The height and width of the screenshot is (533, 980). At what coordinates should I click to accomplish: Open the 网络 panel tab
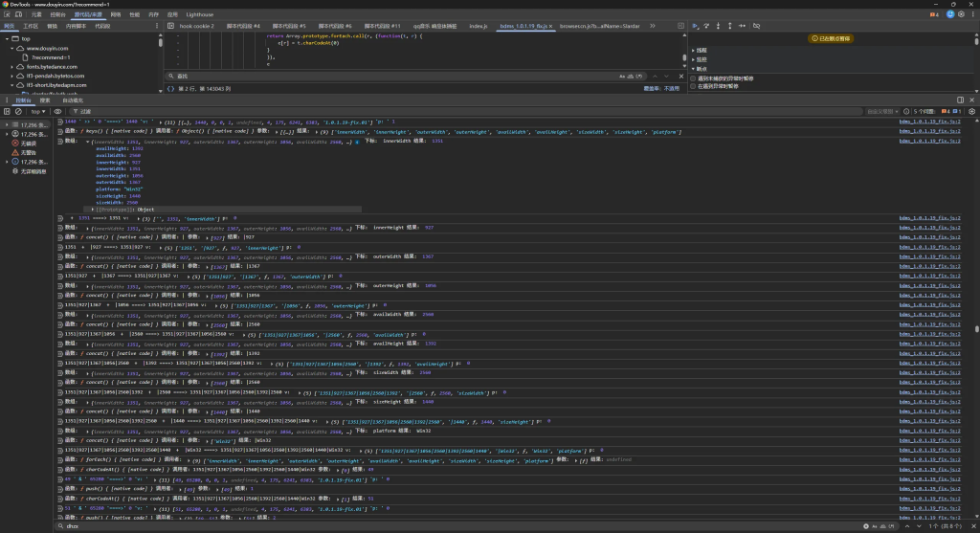click(x=115, y=15)
